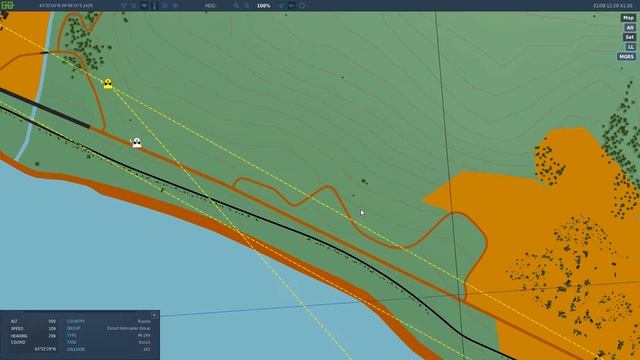Click the Russia country value
Image resolution: width=640 pixels, height=360 pixels.
point(144,322)
